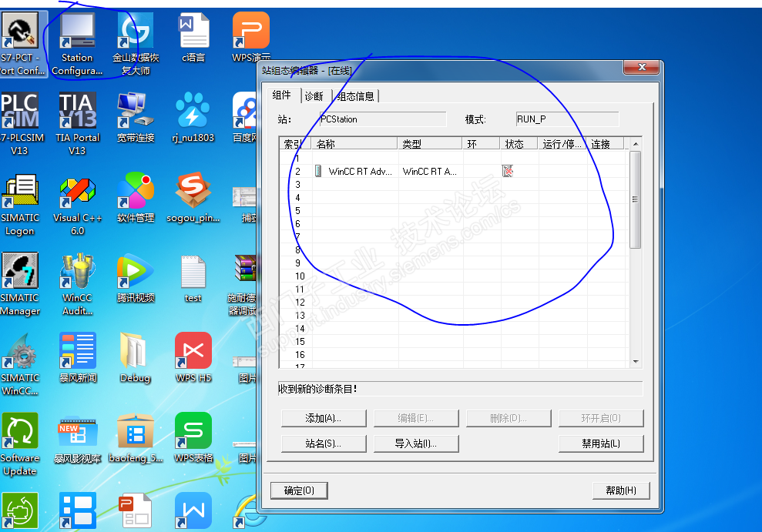The width and height of the screenshot is (762, 532).
Task: Open the 软件管理 desktop icon
Action: pyautogui.click(x=136, y=198)
